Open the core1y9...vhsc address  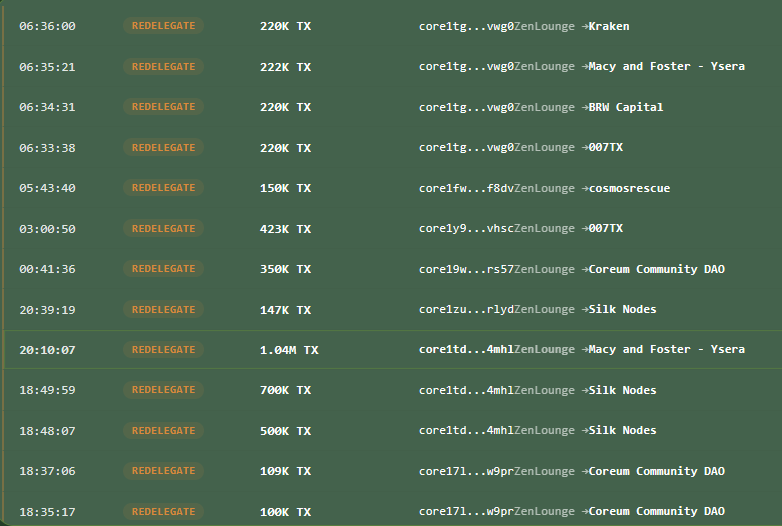466,228
